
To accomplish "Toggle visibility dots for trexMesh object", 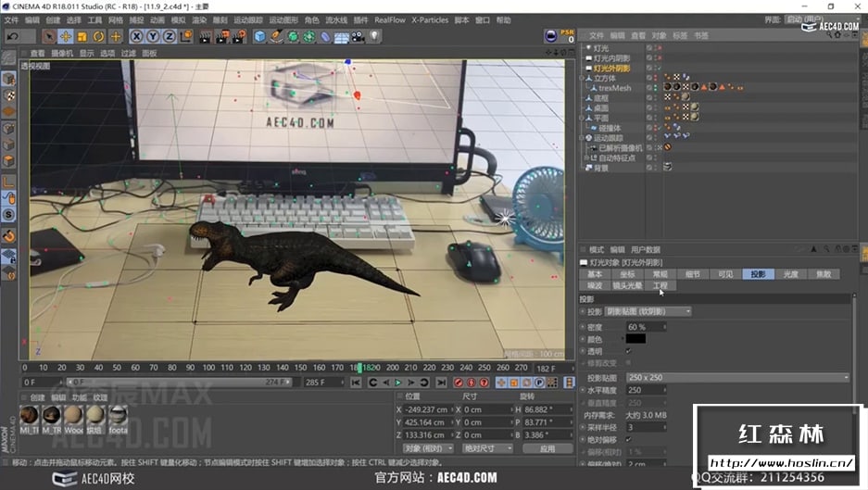I will click(657, 89).
